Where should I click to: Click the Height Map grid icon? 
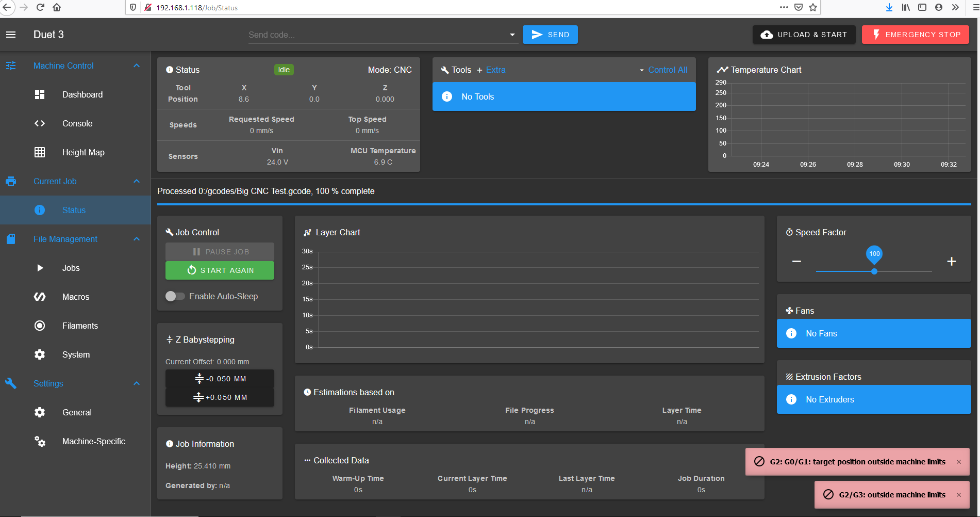(x=40, y=152)
